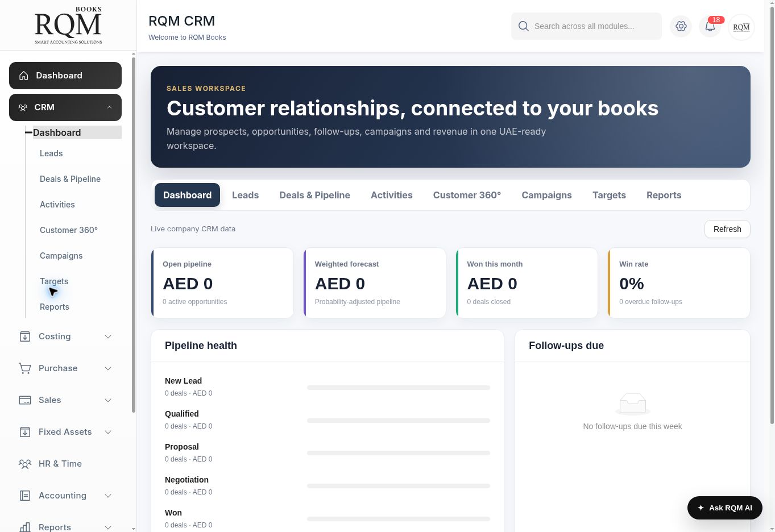This screenshot has height=532, width=775.
Task: Click the Accounting ledger icon
Action: tap(25, 496)
